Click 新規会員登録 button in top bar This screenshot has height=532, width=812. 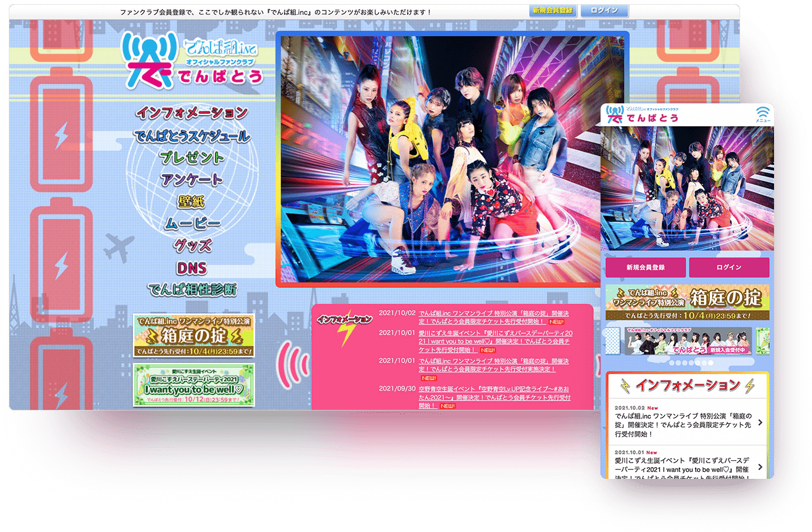tap(553, 11)
